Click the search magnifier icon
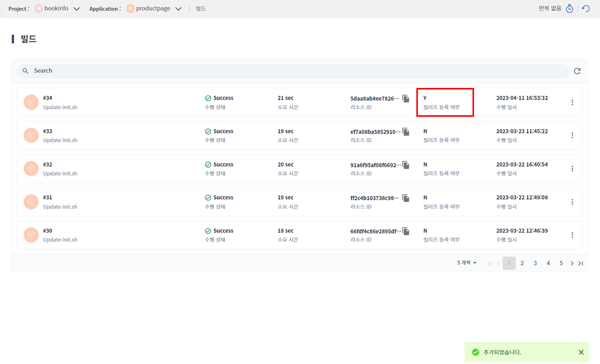This screenshot has height=364, width=600. [25, 71]
